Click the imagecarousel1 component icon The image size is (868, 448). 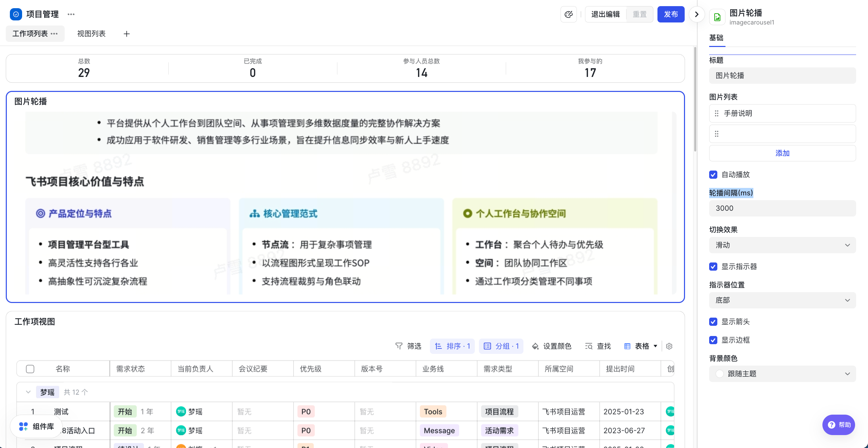pos(717,17)
